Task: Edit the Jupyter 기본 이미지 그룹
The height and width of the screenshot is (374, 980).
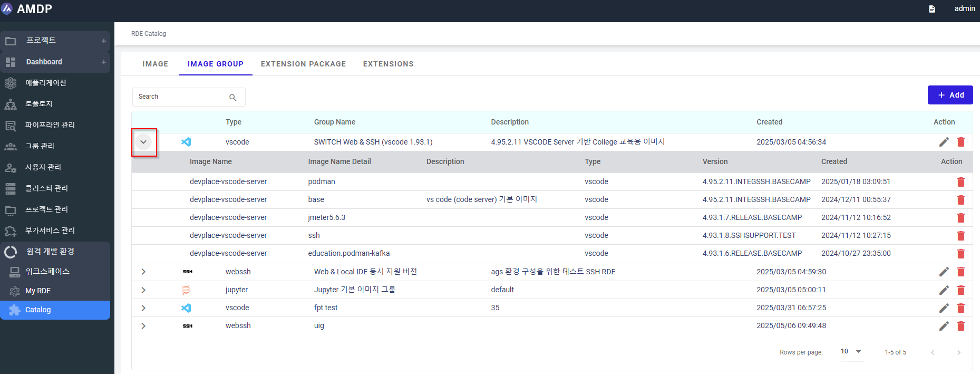Action: pos(944,290)
